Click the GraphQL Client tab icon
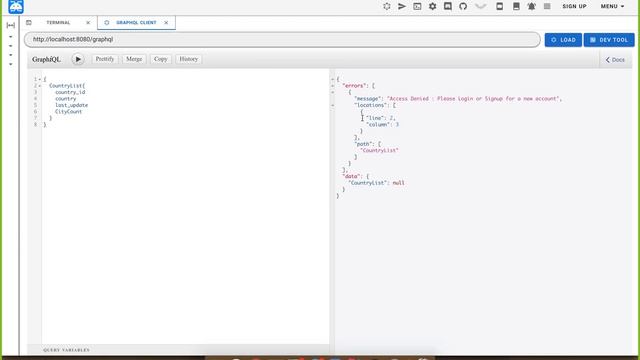 [x=107, y=22]
